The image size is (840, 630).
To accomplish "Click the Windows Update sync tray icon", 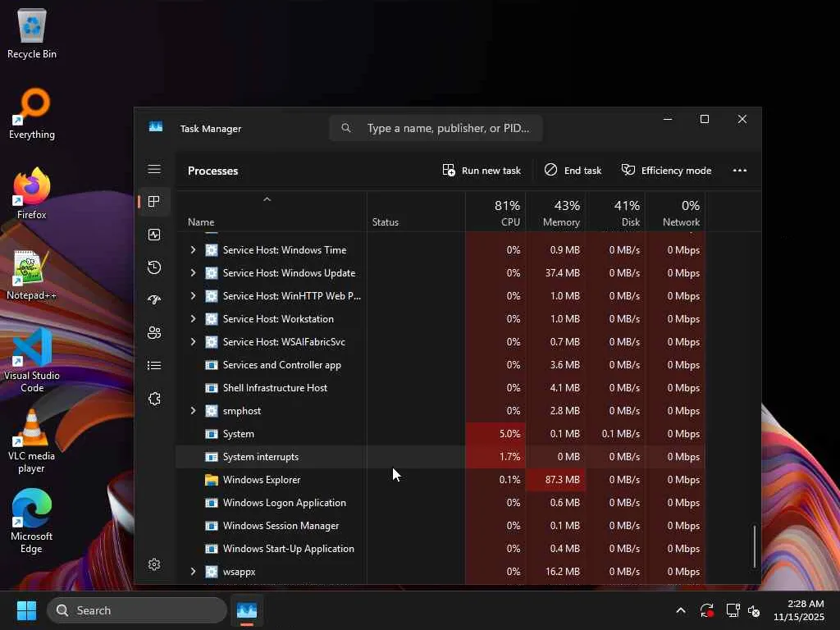I will [x=706, y=610].
